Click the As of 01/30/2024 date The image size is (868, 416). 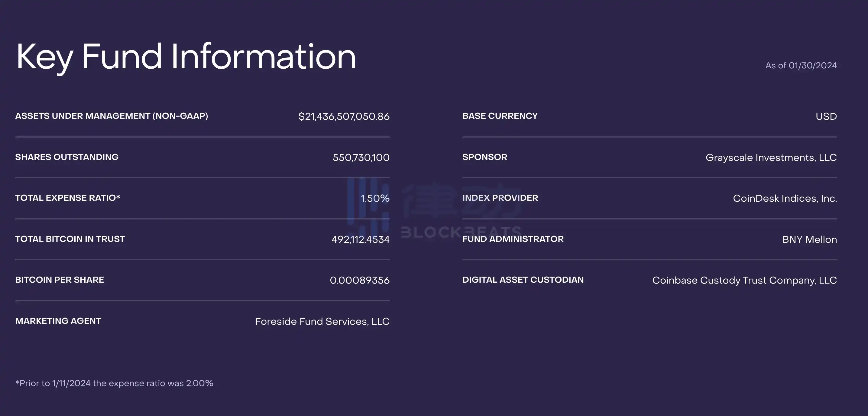801,65
